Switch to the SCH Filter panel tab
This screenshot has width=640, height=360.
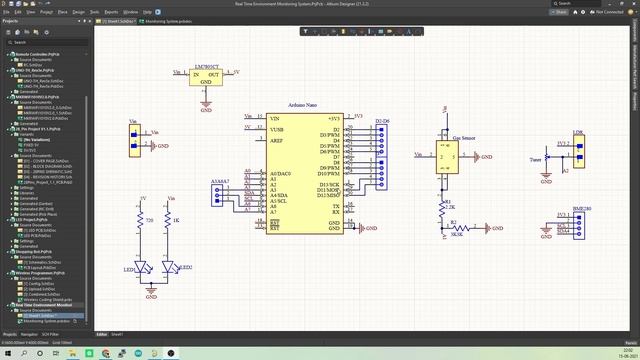click(x=50, y=334)
